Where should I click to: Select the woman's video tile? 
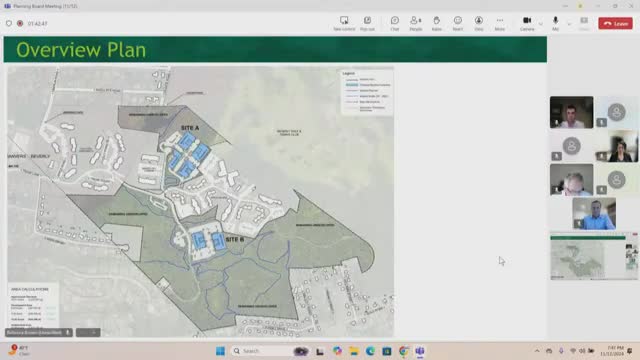point(616,146)
